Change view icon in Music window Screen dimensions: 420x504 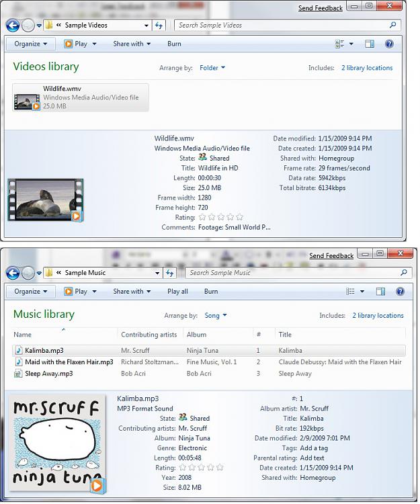(350, 291)
